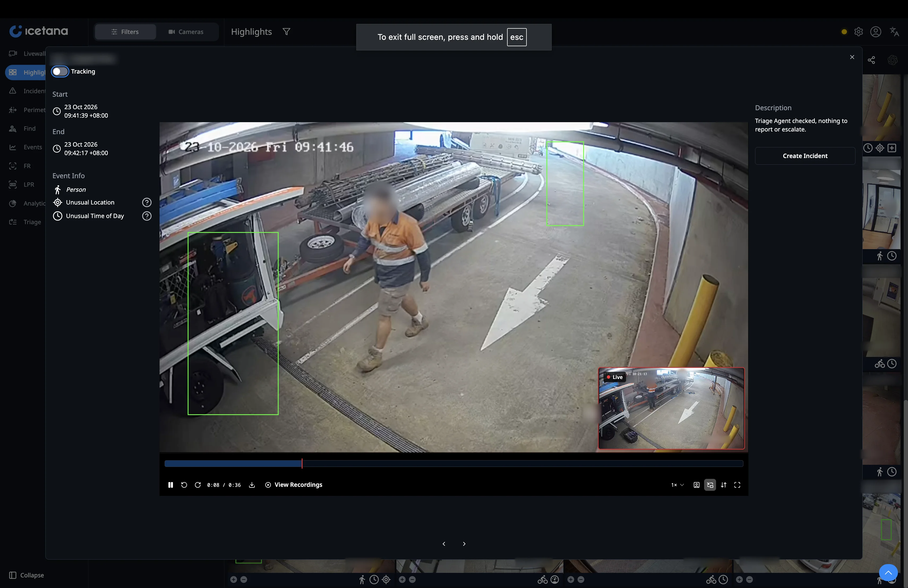Download the video clip
Screen dimensions: 908x588
point(252,485)
